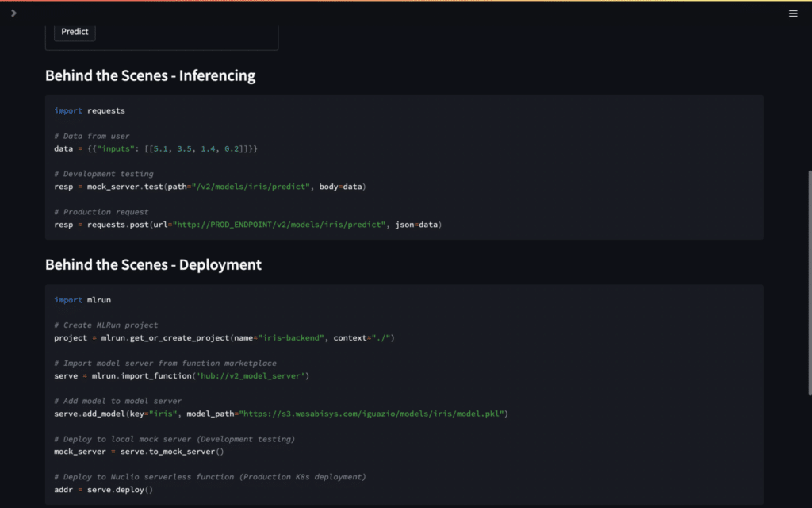Click the "# Development testing" comment

point(104,174)
